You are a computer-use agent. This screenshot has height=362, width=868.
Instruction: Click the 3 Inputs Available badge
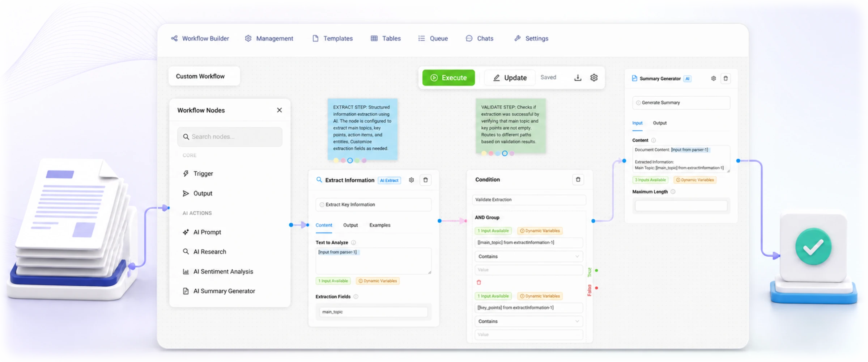(650, 180)
